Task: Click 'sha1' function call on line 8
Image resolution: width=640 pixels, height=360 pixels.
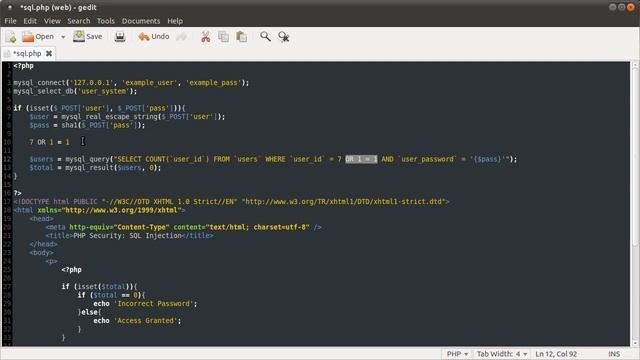Action: [x=69, y=125]
